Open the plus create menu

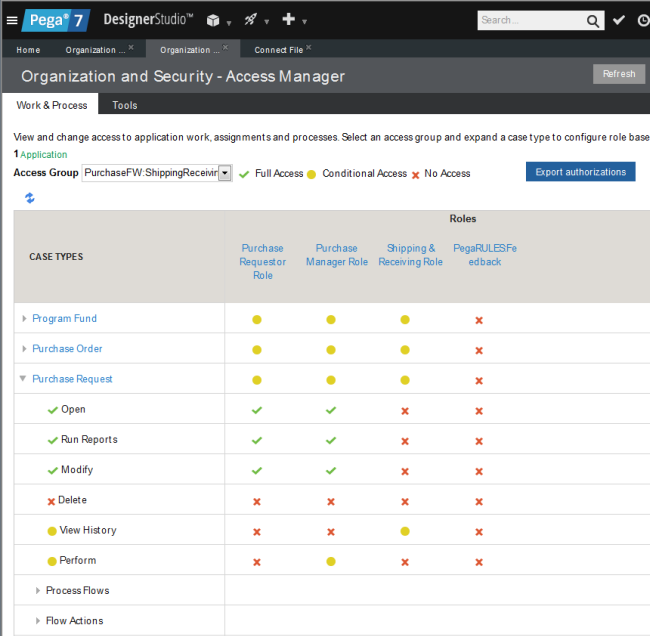coord(288,20)
